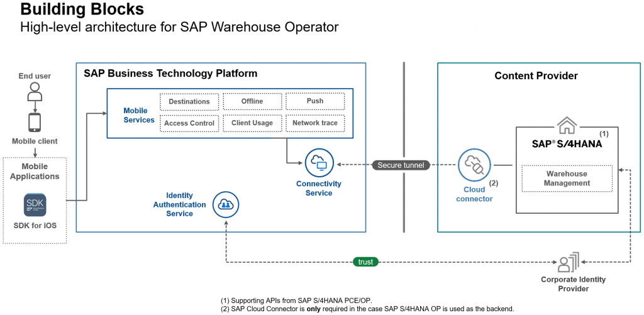The width and height of the screenshot is (644, 315).
Task: Click the (2) marker beside Cloud connector
Action: [x=494, y=183]
